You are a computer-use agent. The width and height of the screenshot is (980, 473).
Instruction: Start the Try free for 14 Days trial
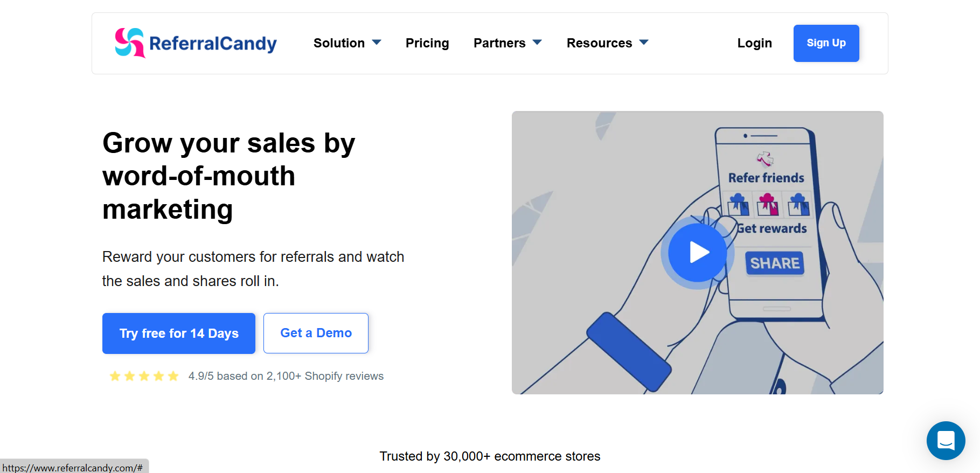click(179, 333)
